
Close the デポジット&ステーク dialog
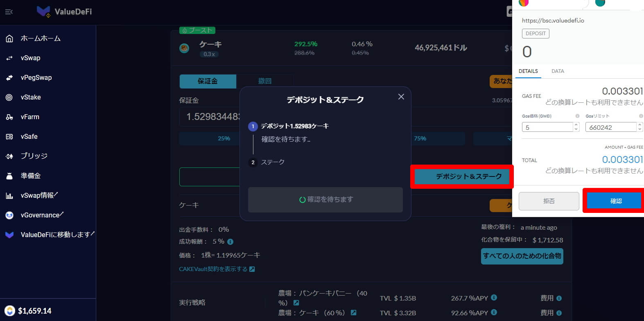coord(401,97)
